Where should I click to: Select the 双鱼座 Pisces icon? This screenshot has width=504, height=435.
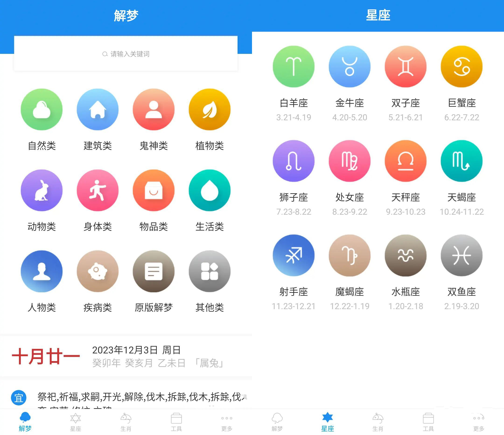[462, 255]
